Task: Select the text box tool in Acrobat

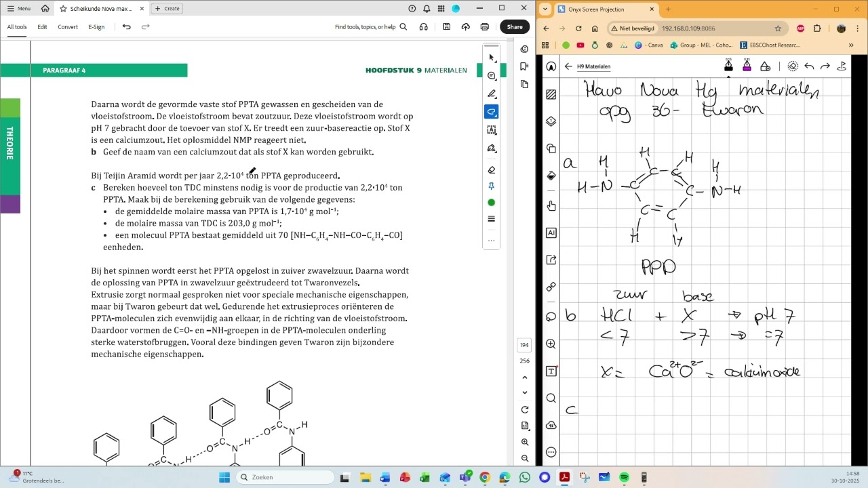Action: [x=492, y=129]
